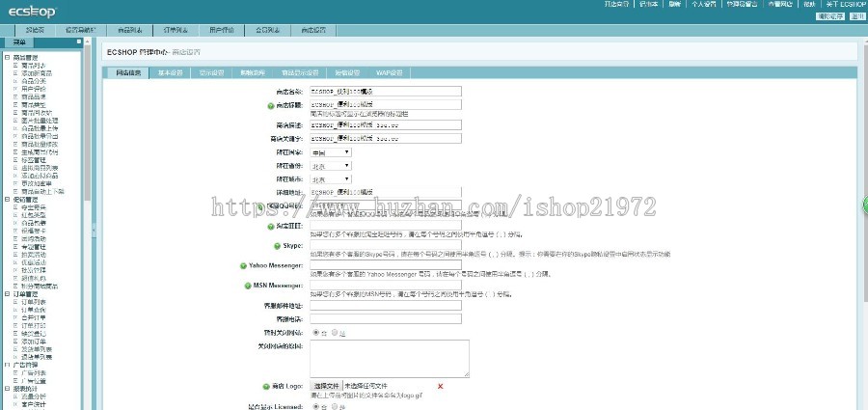
Task: Open 流量分析 in the sidebar tree
Action: [33, 396]
